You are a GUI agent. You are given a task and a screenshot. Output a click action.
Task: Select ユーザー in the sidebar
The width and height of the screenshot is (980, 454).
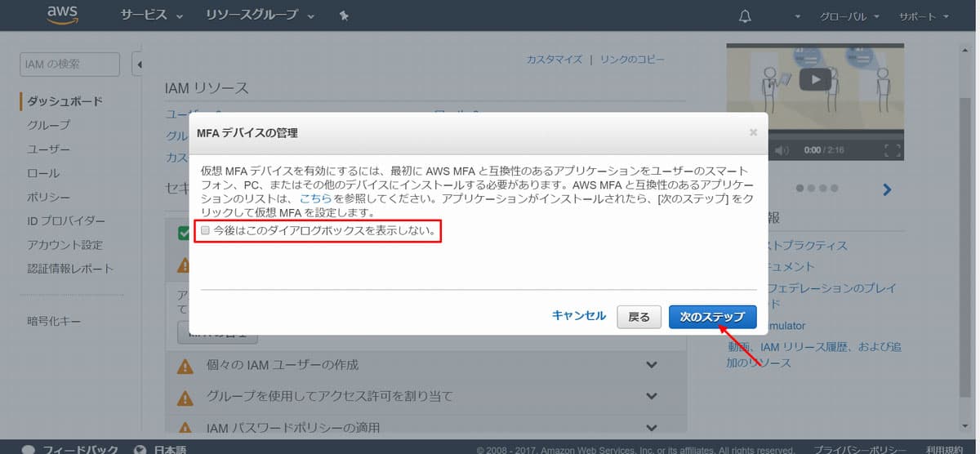click(49, 149)
